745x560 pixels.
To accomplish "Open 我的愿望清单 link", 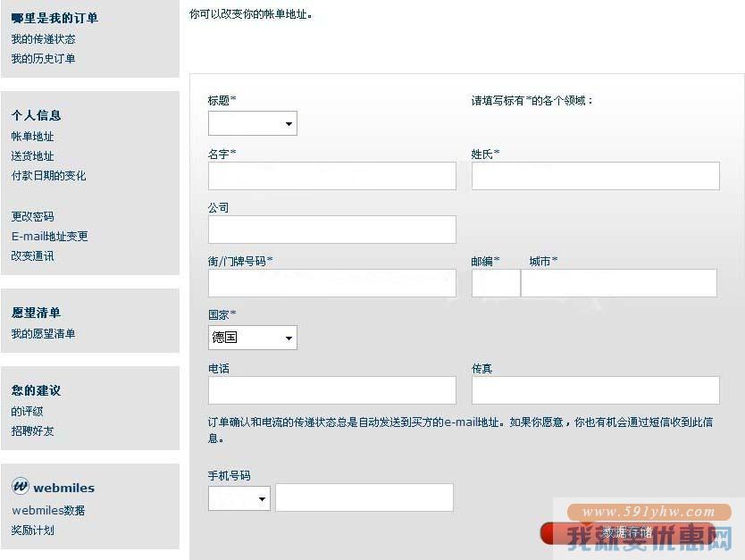I will click(x=43, y=334).
